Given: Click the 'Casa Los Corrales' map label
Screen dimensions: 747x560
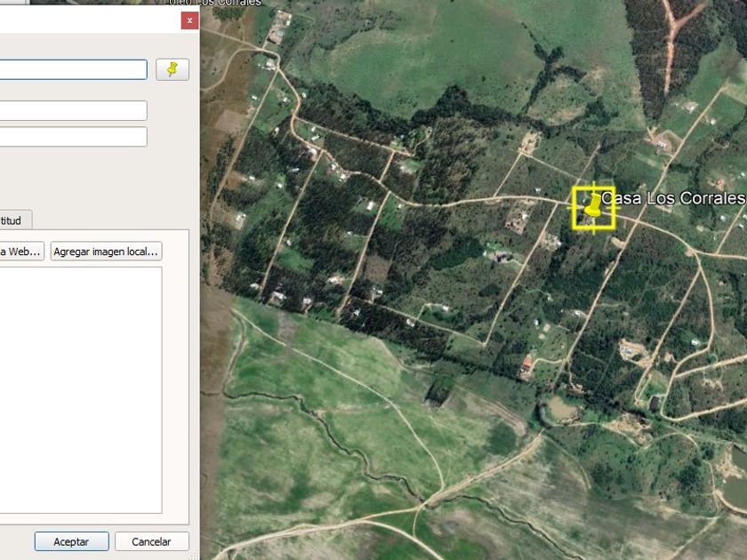Looking at the screenshot, I should click(672, 197).
